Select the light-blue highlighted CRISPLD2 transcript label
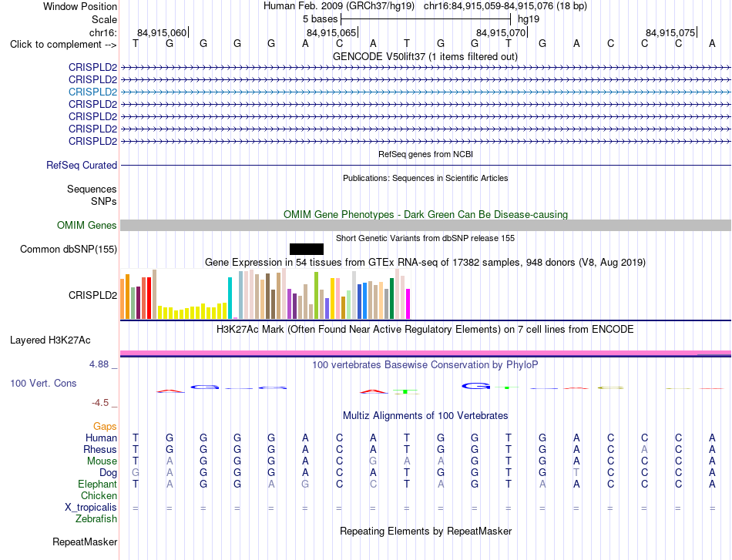The image size is (732, 560). 92,92
